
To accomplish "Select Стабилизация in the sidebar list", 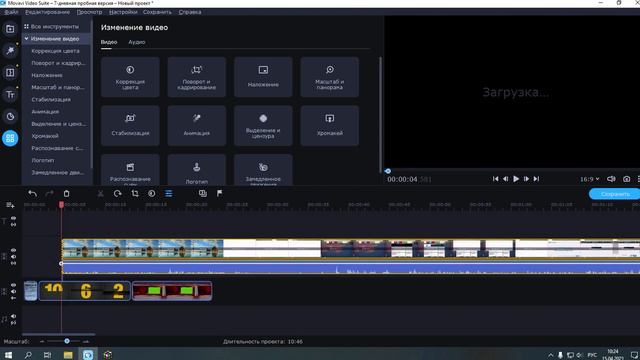I will pos(51,100).
